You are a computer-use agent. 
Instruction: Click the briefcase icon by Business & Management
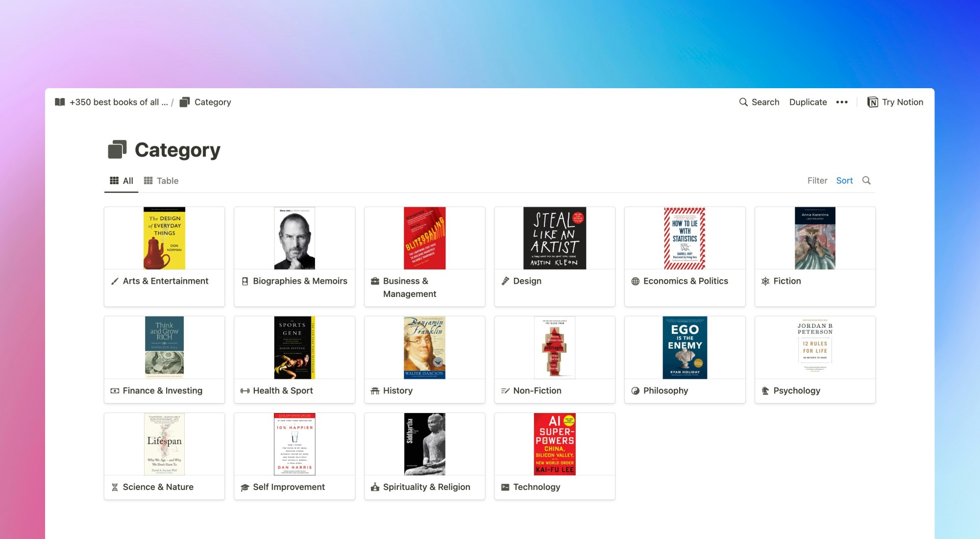pyautogui.click(x=375, y=281)
